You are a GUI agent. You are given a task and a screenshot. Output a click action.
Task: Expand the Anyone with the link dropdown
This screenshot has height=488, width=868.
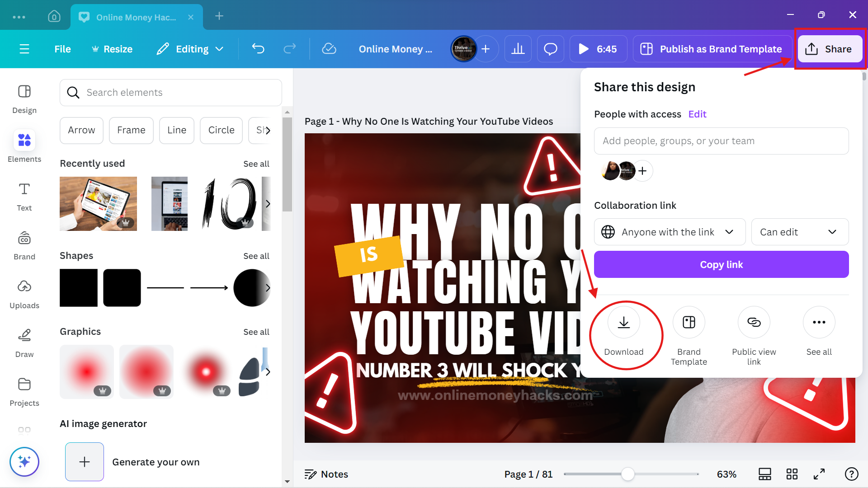(669, 232)
